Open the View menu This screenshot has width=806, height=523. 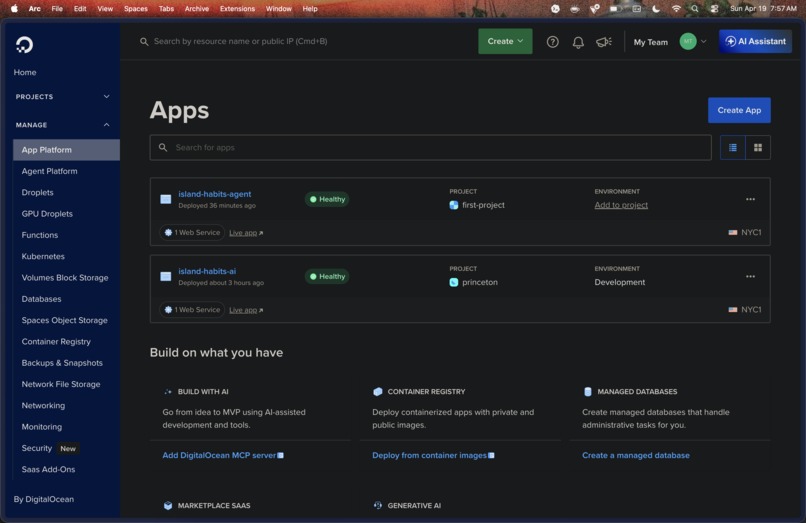pos(105,9)
